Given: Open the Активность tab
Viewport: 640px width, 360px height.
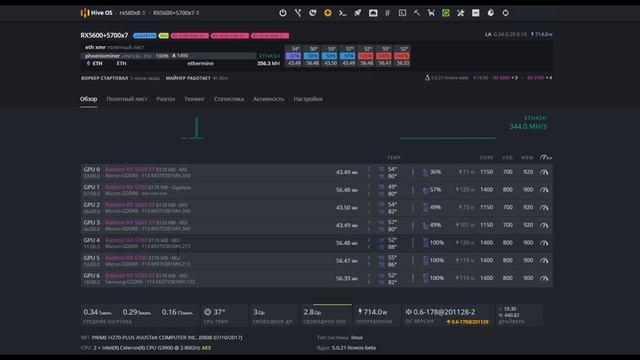Looking at the screenshot, I should [x=269, y=99].
